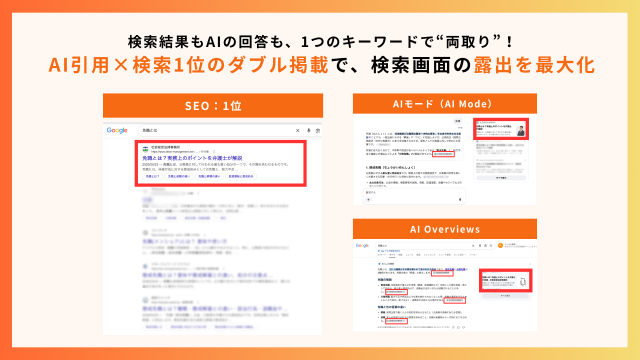Select the underlined active tab in the AI Overviews panel
This screenshot has height=360, width=640.
click(x=392, y=255)
